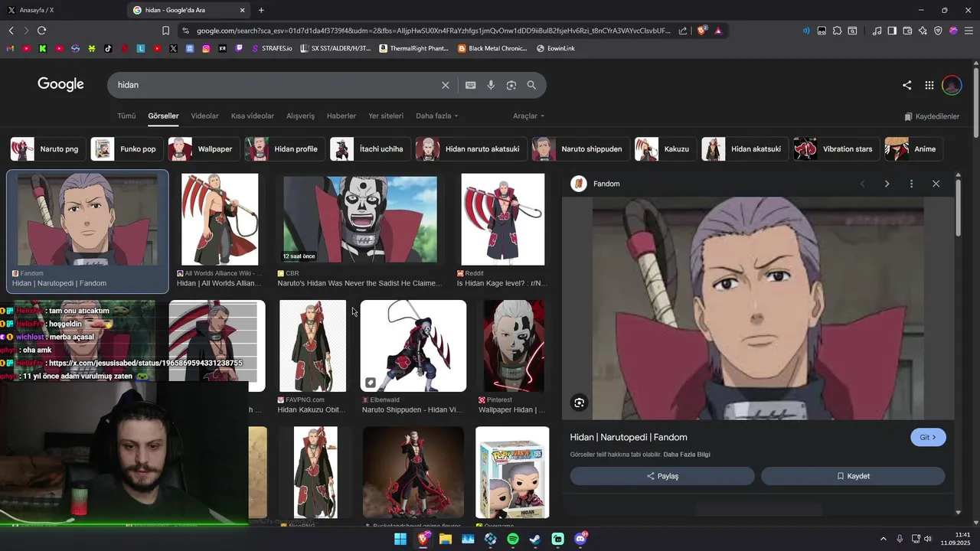
Task: Close the hidan Google search tab
Action: [243, 10]
